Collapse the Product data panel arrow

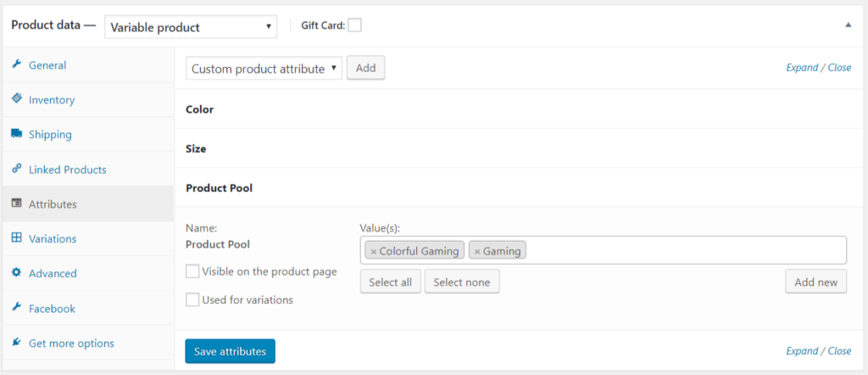[x=848, y=25]
